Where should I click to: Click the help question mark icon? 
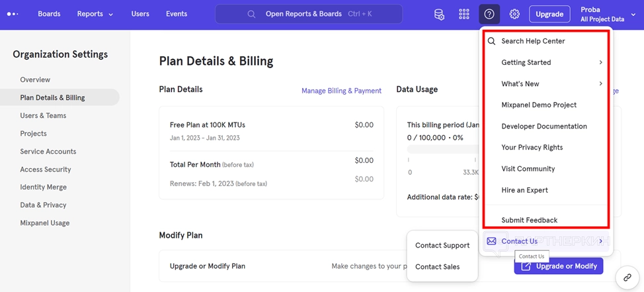(x=489, y=14)
